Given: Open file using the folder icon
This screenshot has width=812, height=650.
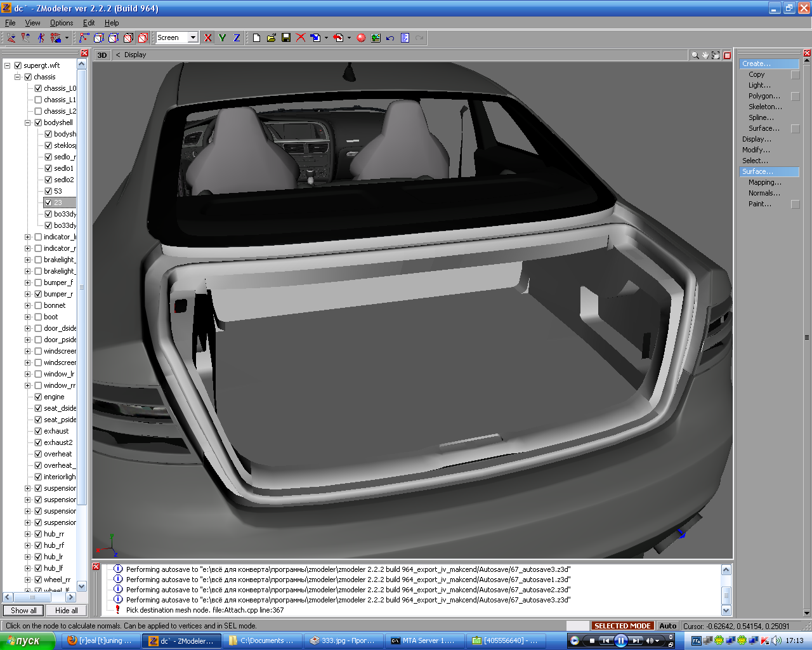Looking at the screenshot, I should point(272,38).
